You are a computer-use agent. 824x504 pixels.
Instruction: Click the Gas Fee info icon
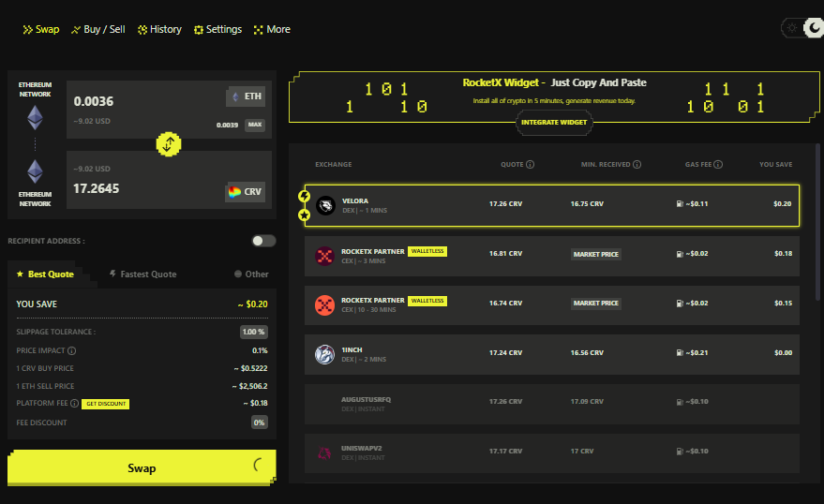coord(718,164)
